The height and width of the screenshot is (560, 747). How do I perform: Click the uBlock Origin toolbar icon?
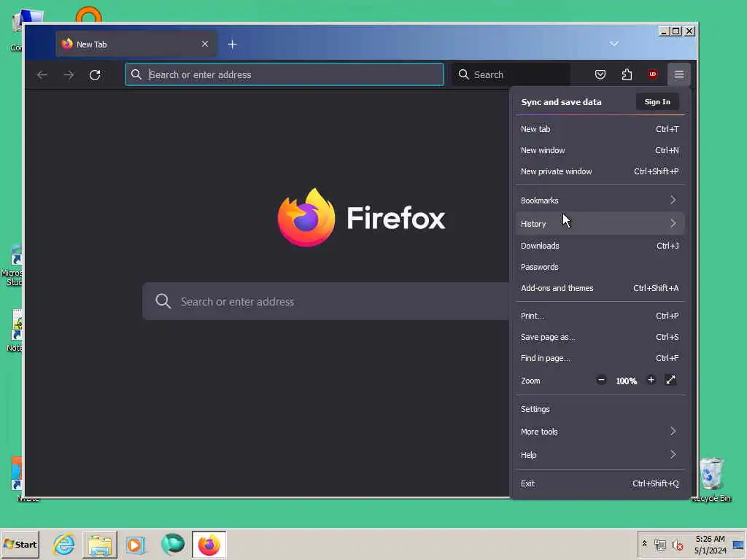(x=653, y=74)
